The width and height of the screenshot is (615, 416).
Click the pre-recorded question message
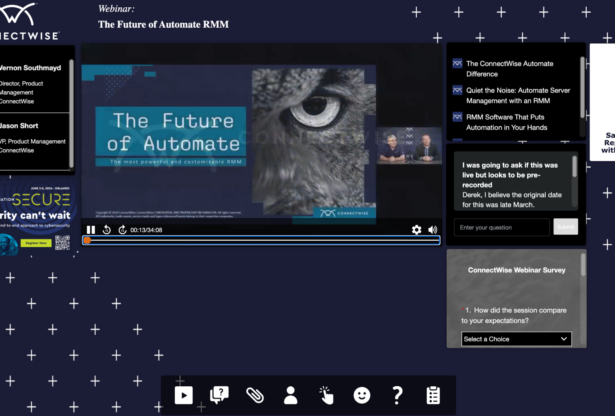click(x=510, y=175)
